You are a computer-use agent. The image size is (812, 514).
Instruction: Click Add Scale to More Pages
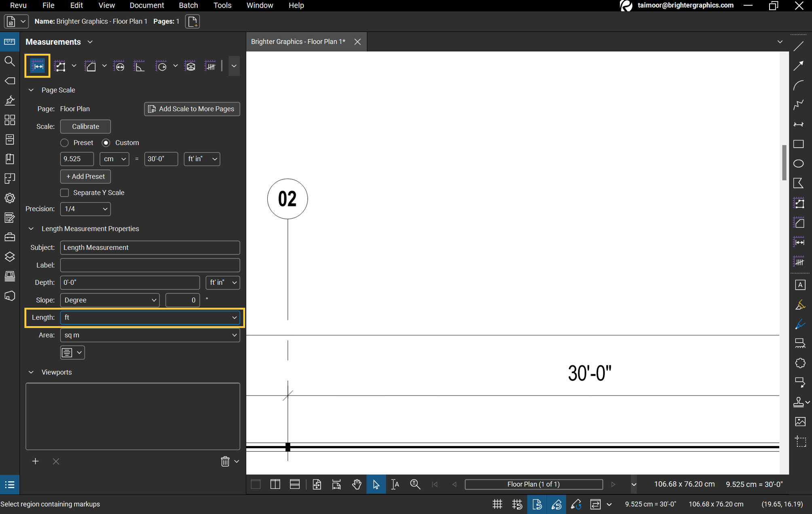[x=192, y=109]
